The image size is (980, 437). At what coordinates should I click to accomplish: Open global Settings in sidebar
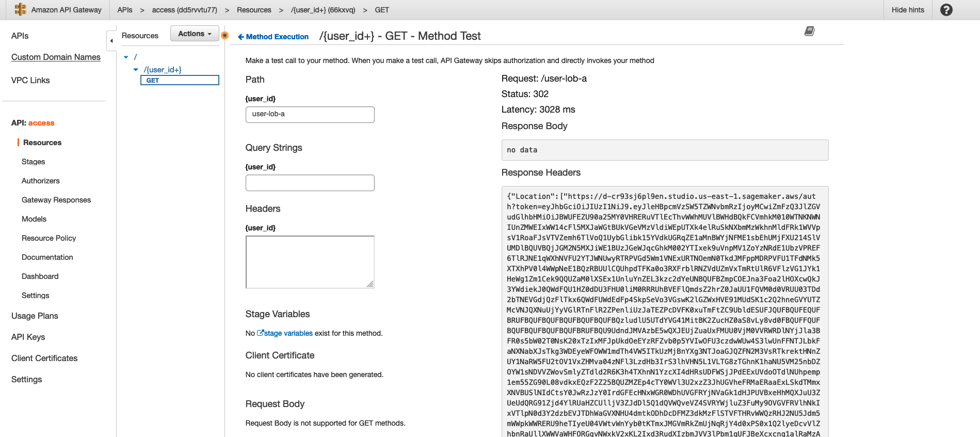pyautogui.click(x=26, y=379)
